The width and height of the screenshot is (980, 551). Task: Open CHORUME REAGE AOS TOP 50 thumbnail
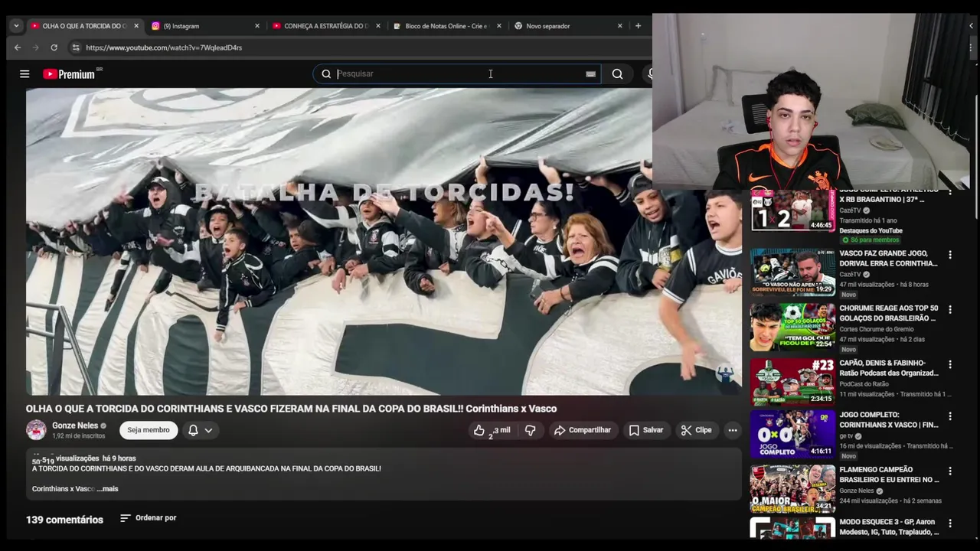[x=792, y=327]
